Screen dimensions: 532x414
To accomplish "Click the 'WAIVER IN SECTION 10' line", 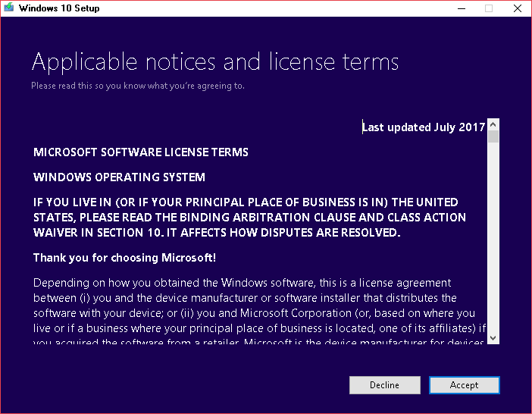I will pos(217,233).
